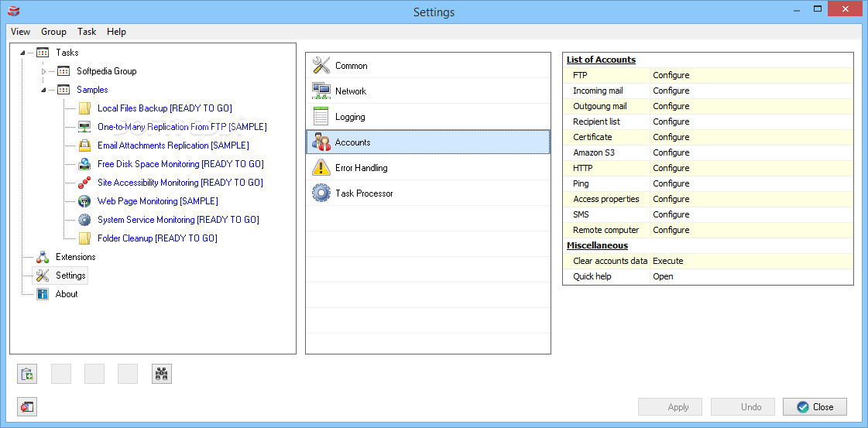The height and width of the screenshot is (428, 868).
Task: Select the Task Processor category label
Action: (364, 193)
